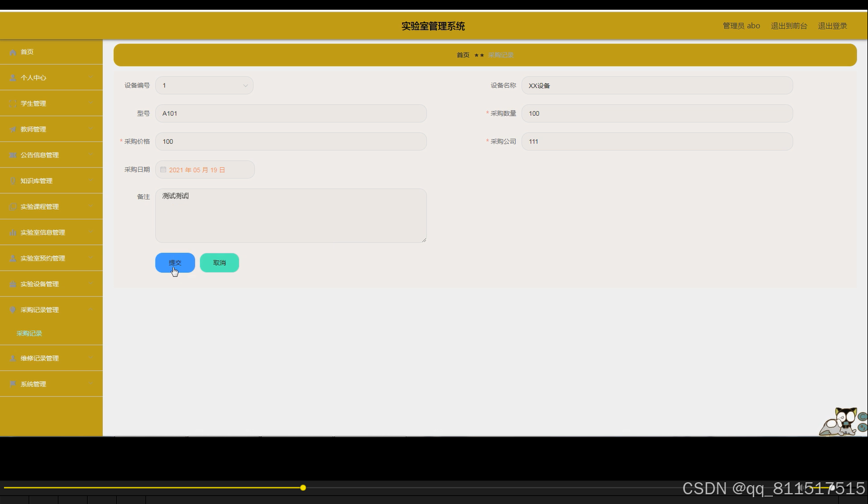Viewport: 868px width, 504px height.
Task: Click the 型号 input containing A101
Action: point(291,113)
